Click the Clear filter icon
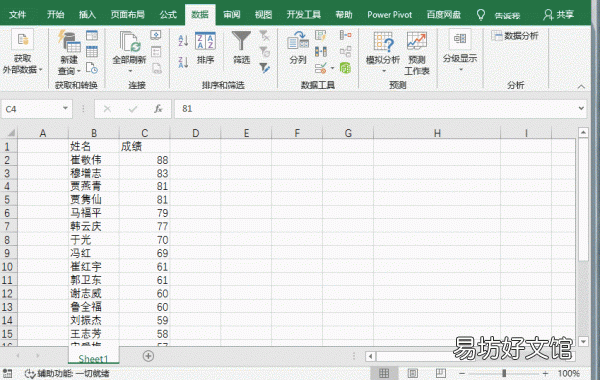The height and width of the screenshot is (380, 600). click(x=264, y=36)
